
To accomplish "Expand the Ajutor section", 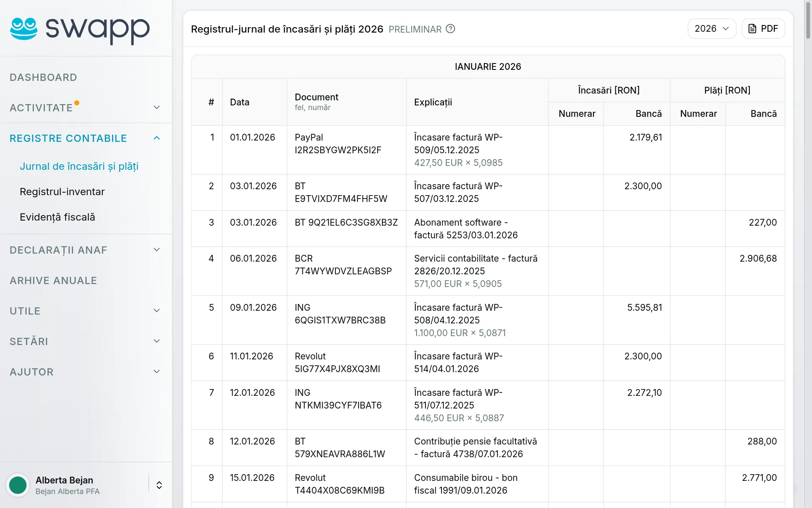I will pos(86,372).
